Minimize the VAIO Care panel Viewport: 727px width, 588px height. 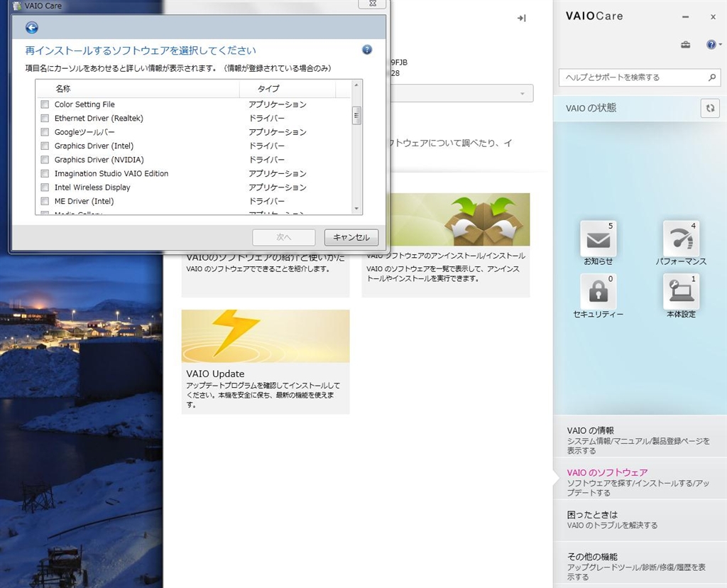pyautogui.click(x=685, y=17)
